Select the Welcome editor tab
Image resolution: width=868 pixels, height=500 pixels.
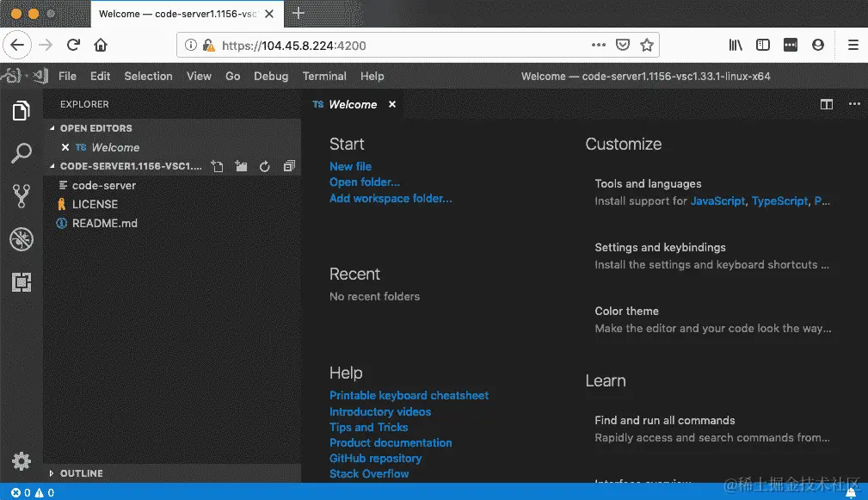tap(353, 104)
